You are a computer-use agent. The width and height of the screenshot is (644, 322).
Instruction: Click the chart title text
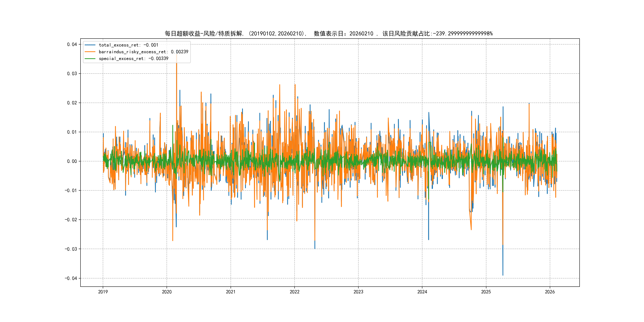329,34
